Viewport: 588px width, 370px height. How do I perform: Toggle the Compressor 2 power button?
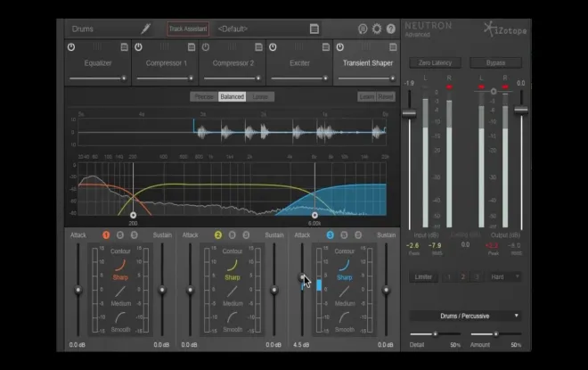[206, 47]
